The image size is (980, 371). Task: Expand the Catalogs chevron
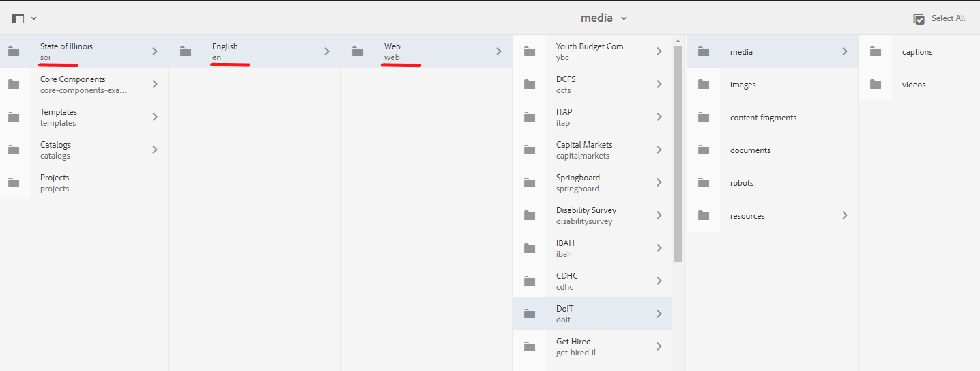155,150
